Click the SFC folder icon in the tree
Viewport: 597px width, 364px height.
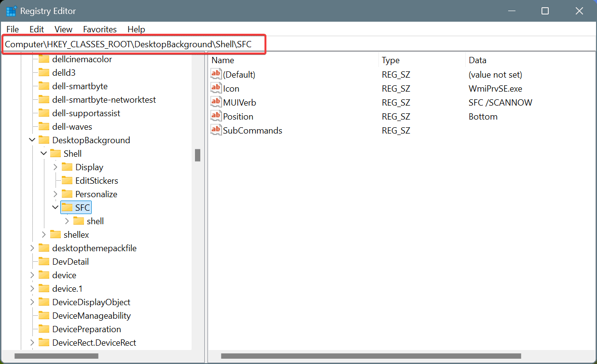(x=67, y=207)
